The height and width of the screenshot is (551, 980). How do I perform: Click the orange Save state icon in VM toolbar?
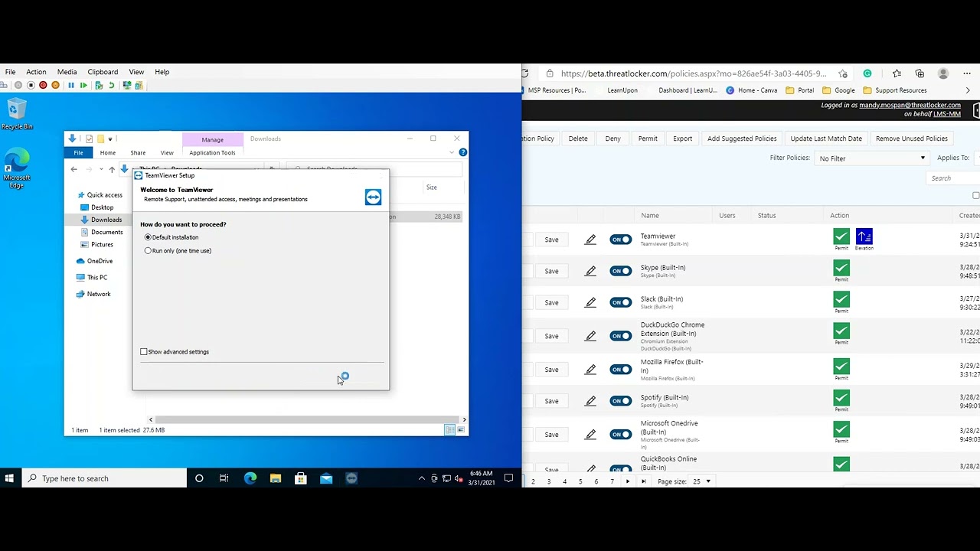click(x=55, y=85)
